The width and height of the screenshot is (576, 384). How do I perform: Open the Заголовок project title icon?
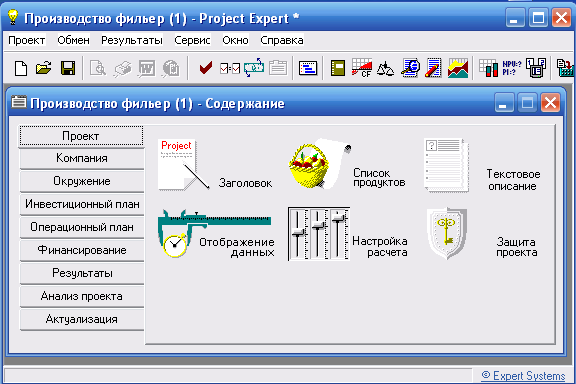click(x=183, y=165)
